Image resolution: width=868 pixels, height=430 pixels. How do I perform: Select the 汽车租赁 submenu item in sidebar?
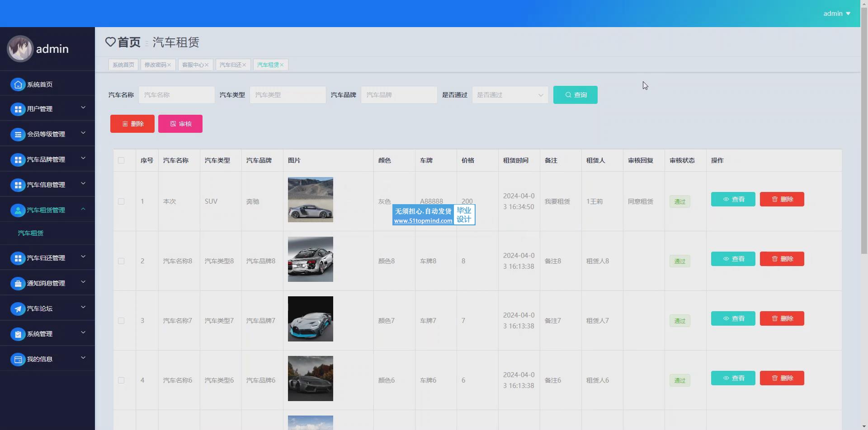click(x=31, y=233)
